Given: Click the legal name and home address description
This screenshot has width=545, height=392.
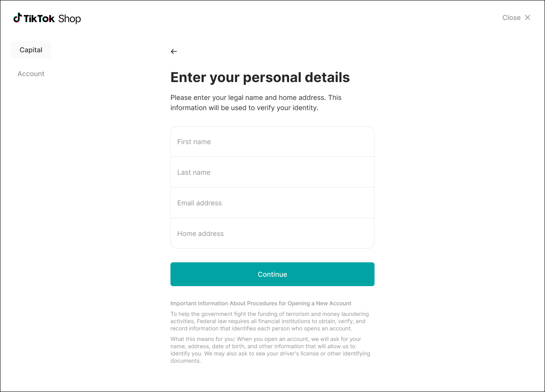Looking at the screenshot, I should click(x=255, y=102).
